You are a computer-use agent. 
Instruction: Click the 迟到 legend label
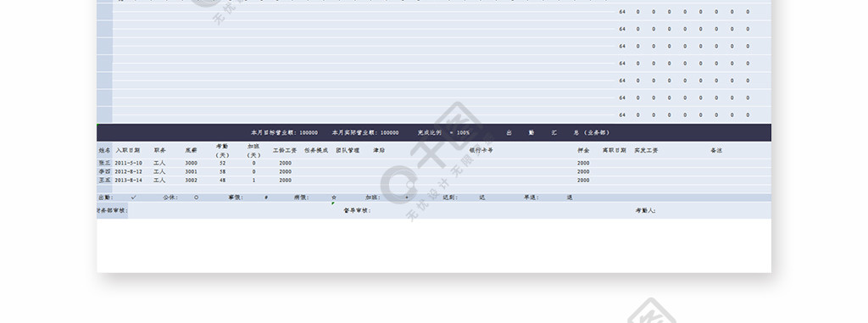coord(450,198)
